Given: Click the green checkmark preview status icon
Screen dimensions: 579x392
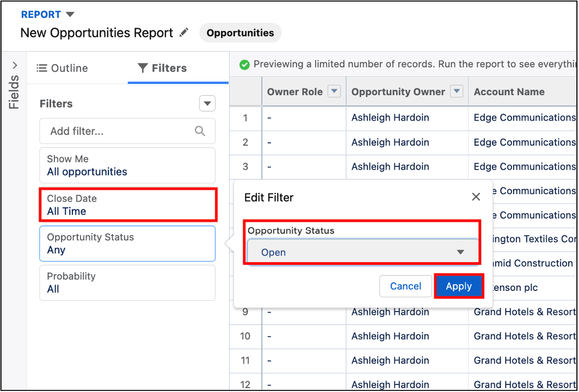Looking at the screenshot, I should point(244,64).
